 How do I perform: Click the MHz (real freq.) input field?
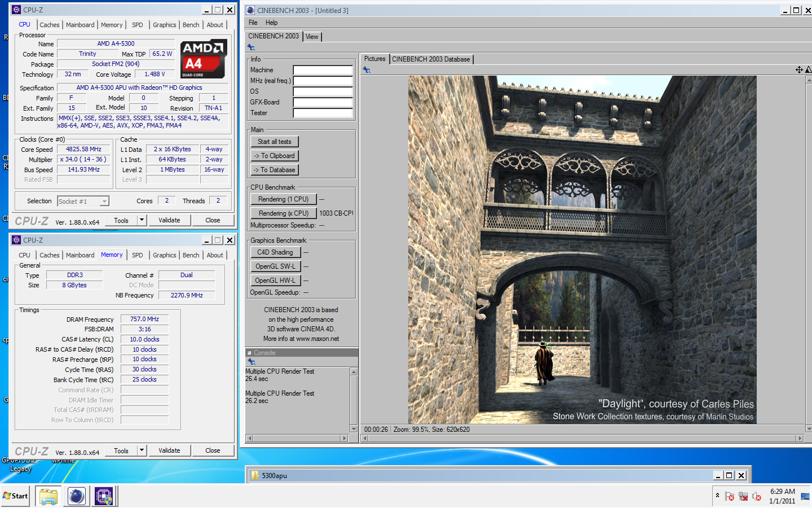(x=323, y=81)
